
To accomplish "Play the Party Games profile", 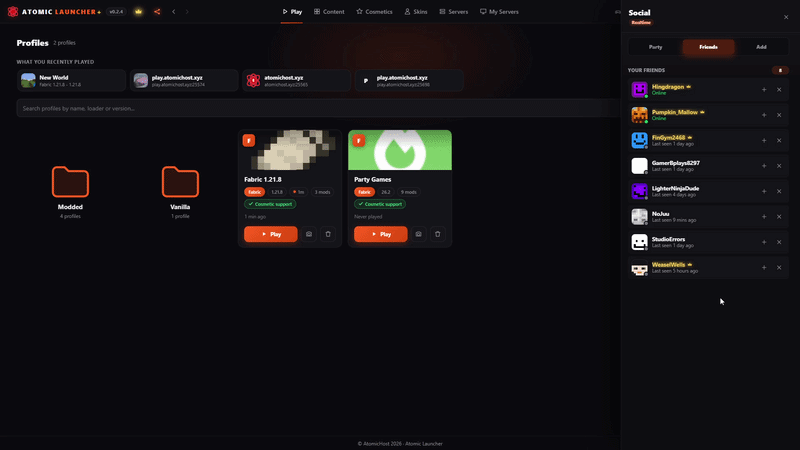I will click(x=381, y=234).
